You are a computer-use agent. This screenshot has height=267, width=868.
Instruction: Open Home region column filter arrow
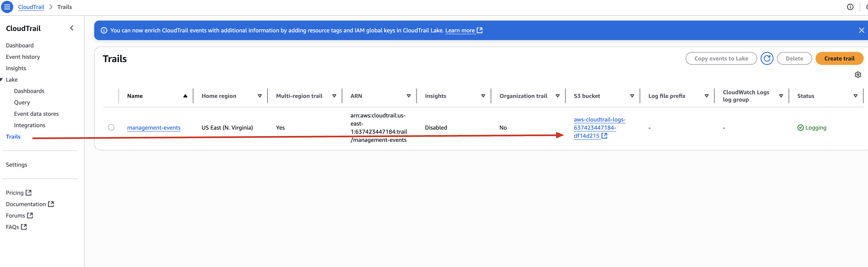pyautogui.click(x=259, y=96)
